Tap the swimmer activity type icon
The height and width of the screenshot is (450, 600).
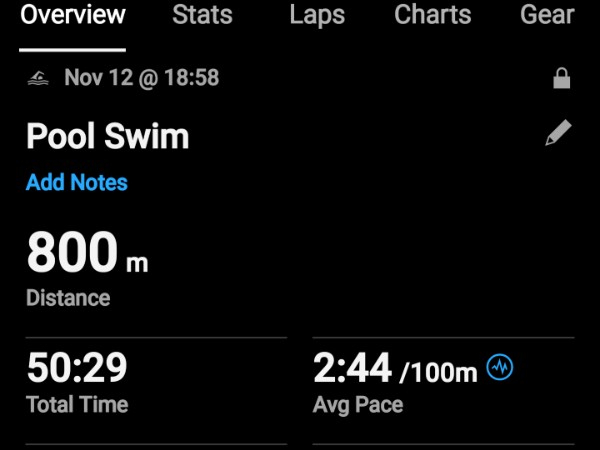point(39,78)
